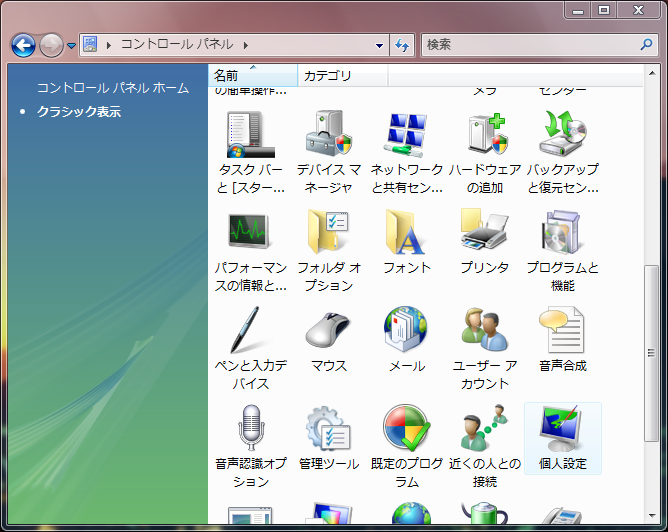
Task: Click 音声合成 label text
Action: [x=563, y=365]
